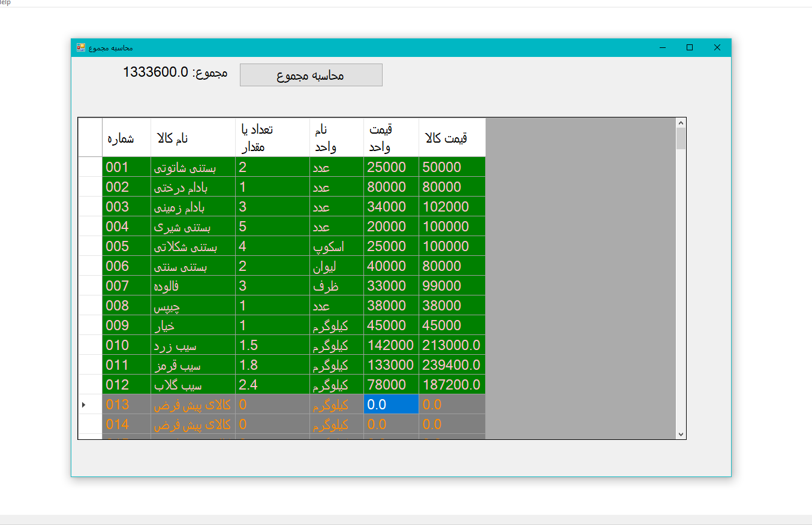Click the نام کالا column header

[193, 138]
